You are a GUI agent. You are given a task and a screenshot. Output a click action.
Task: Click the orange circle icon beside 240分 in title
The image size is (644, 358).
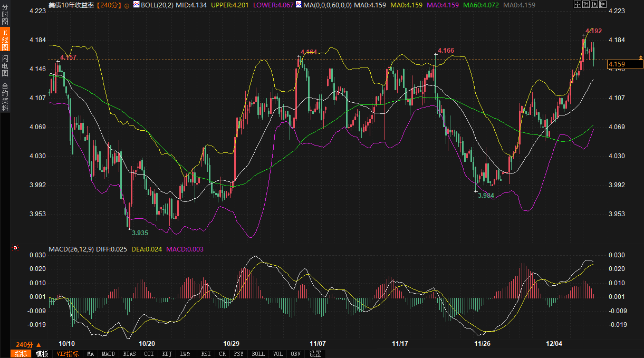click(127, 5)
